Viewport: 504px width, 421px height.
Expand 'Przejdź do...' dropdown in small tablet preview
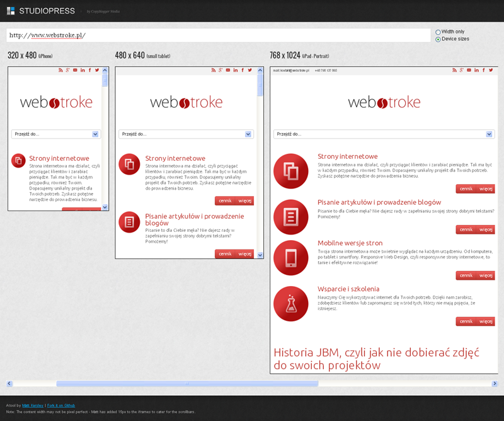186,134
